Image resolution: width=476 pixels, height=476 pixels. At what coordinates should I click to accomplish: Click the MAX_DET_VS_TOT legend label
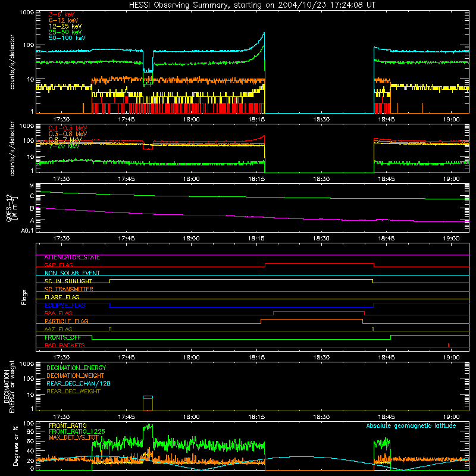coord(74,437)
